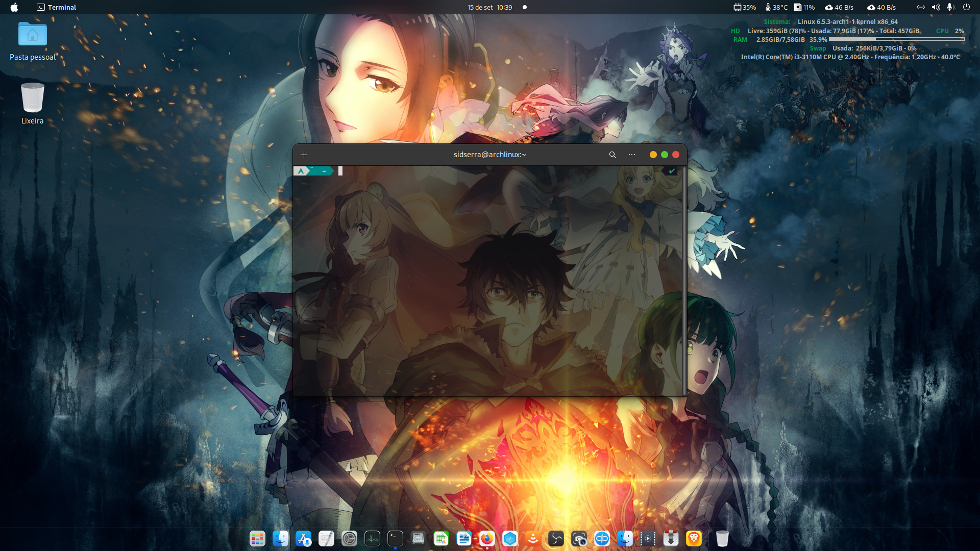
Task: Open System Settings gear in dock
Action: pyautogui.click(x=349, y=538)
